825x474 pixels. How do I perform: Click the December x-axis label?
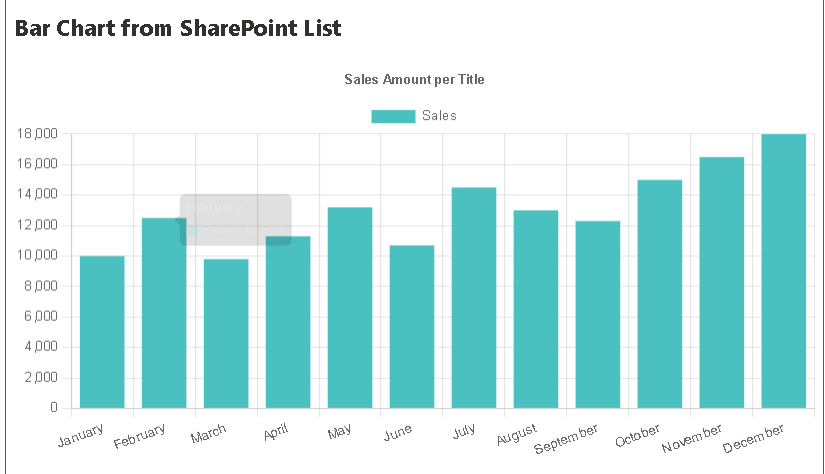coord(757,440)
